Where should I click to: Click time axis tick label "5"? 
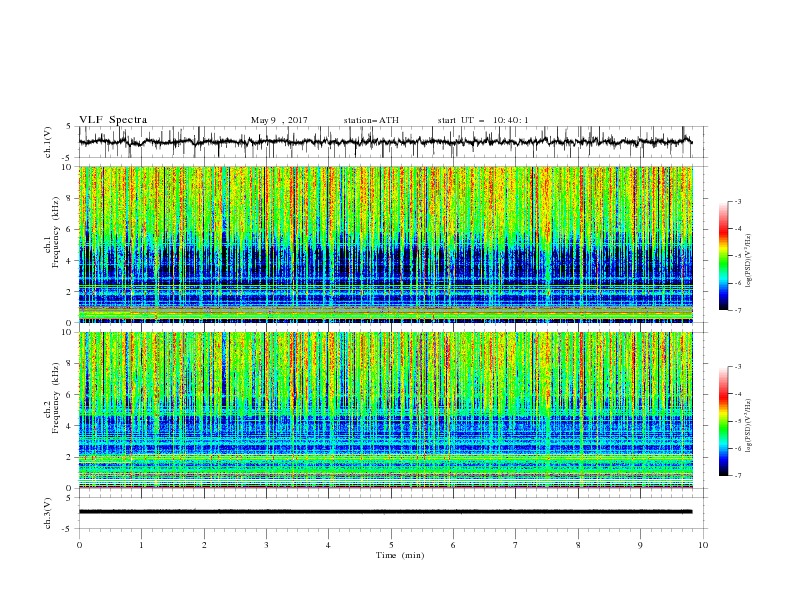point(391,545)
